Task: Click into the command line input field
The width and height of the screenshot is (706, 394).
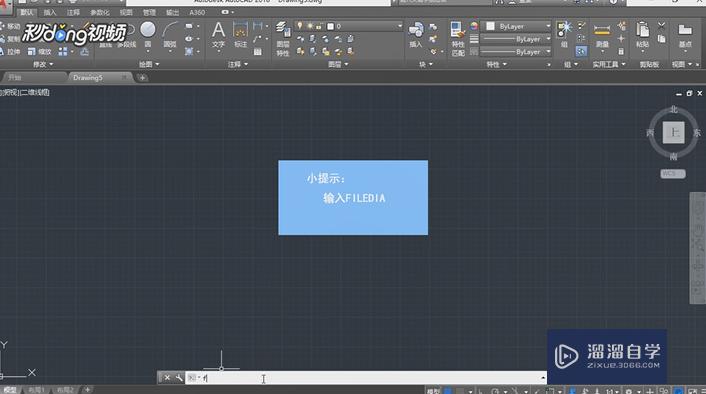Action: point(365,378)
